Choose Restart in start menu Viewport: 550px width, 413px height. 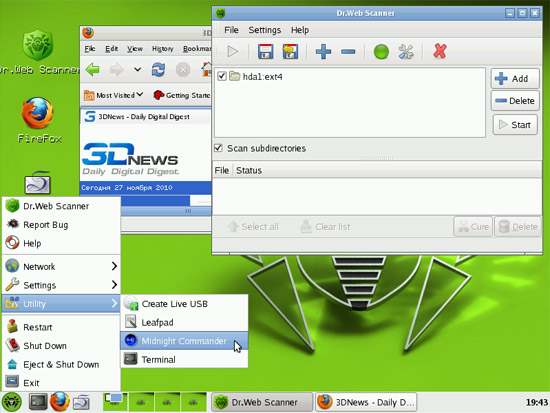click(61, 327)
